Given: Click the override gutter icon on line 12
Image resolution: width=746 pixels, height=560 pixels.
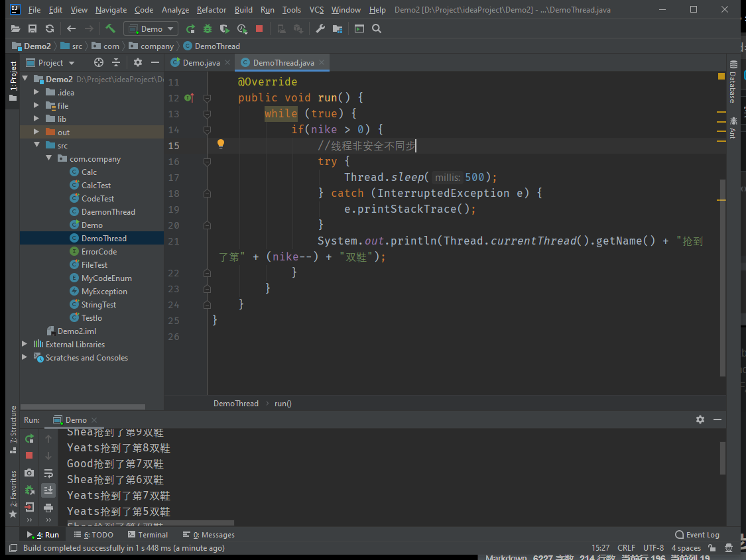Looking at the screenshot, I should pos(189,98).
